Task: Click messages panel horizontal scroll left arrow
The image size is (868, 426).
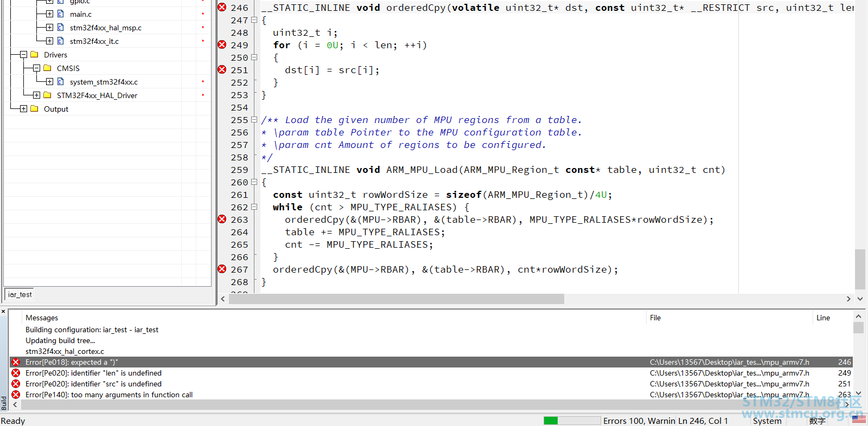Action: 15,404
